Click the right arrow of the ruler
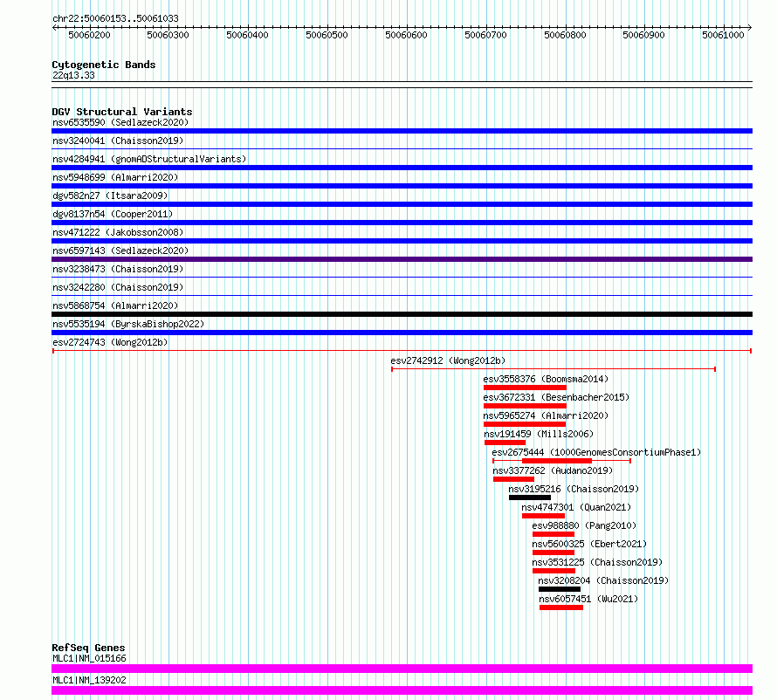This screenshot has width=777, height=700. point(750,28)
